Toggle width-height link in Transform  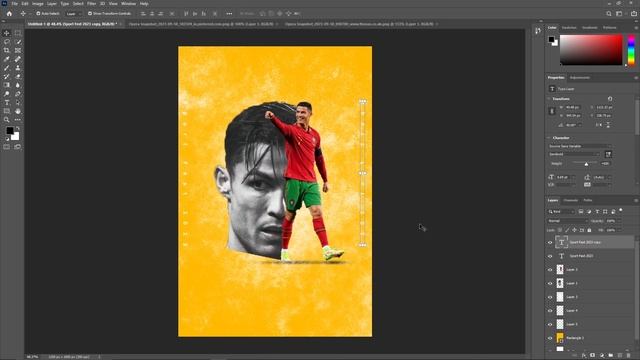(552, 111)
